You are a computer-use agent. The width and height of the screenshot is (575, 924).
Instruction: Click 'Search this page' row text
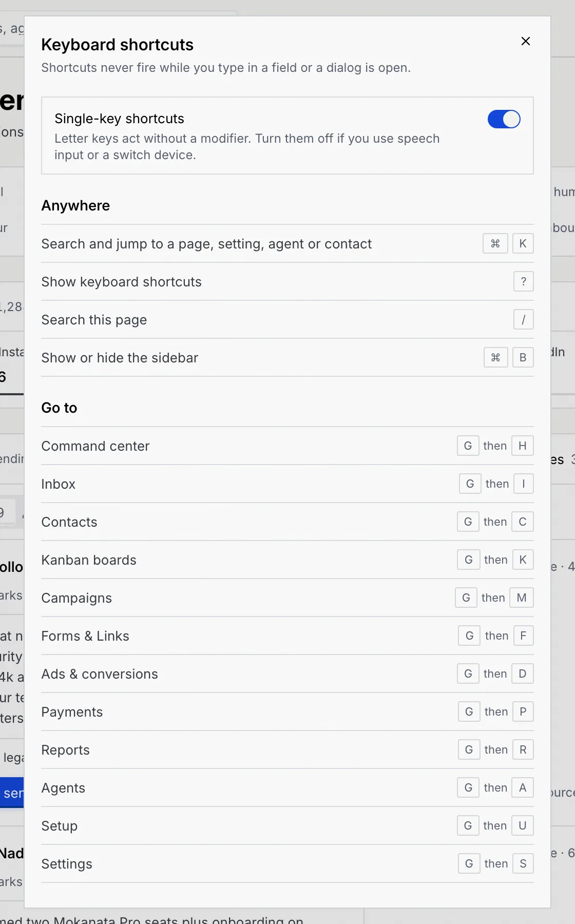click(94, 320)
